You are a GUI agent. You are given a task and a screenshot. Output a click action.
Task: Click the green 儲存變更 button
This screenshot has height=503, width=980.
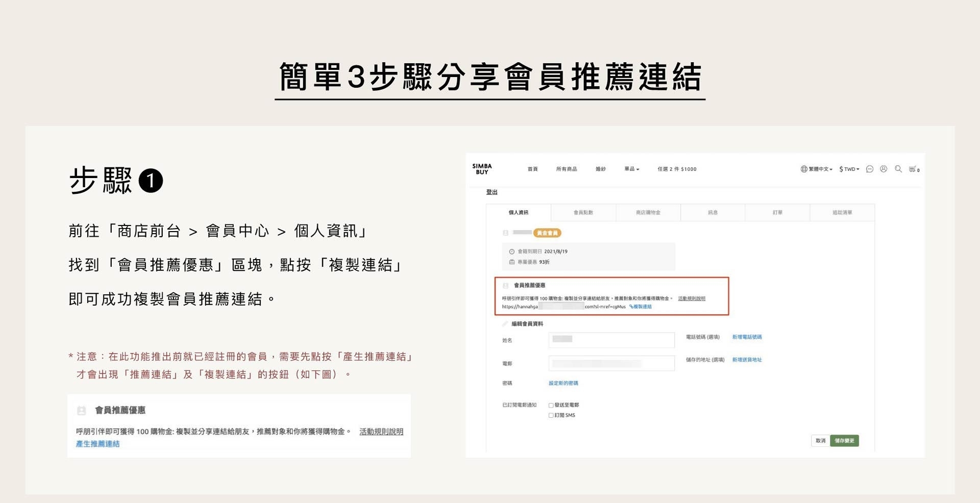tap(845, 441)
